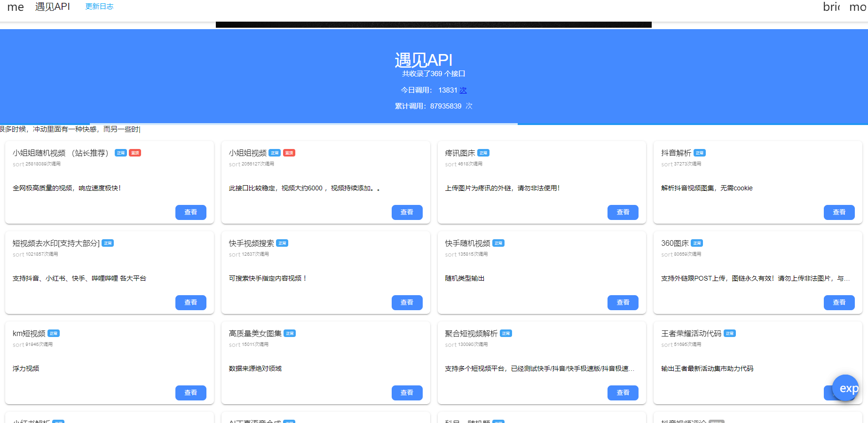Viewport: 868px width, 423px height.
Task: Open the 更新日志 page
Action: pyautogui.click(x=99, y=7)
